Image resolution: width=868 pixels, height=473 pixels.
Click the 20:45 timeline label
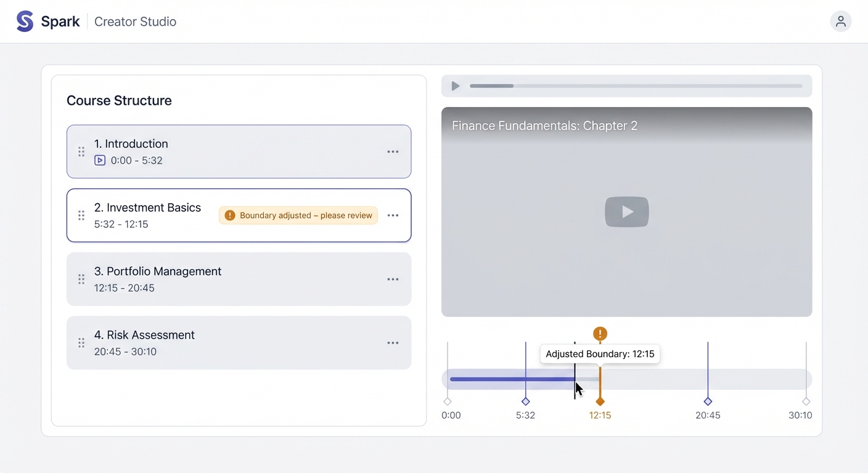click(708, 416)
